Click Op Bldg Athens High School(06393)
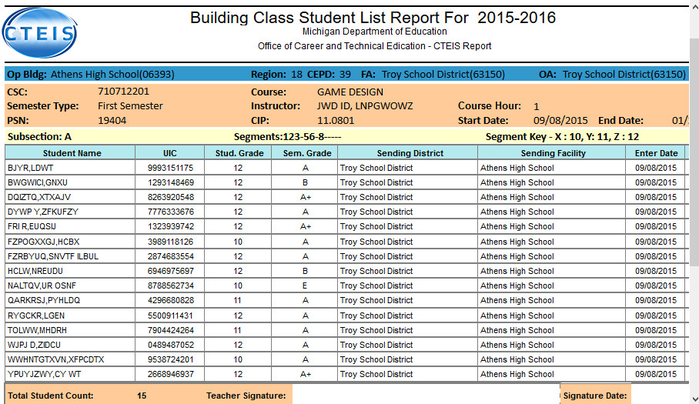The width and height of the screenshot is (699, 404). pyautogui.click(x=112, y=74)
